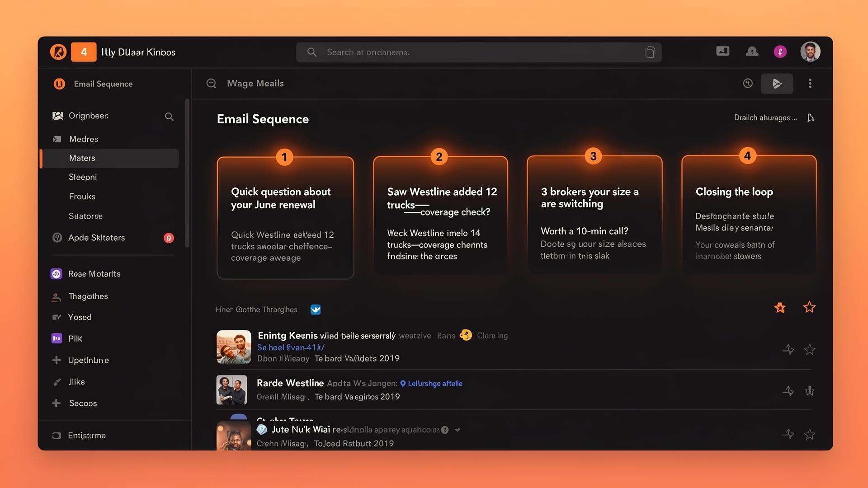This screenshot has height=488, width=868.
Task: Click the red badge on Apde Skltaters
Action: click(x=169, y=238)
